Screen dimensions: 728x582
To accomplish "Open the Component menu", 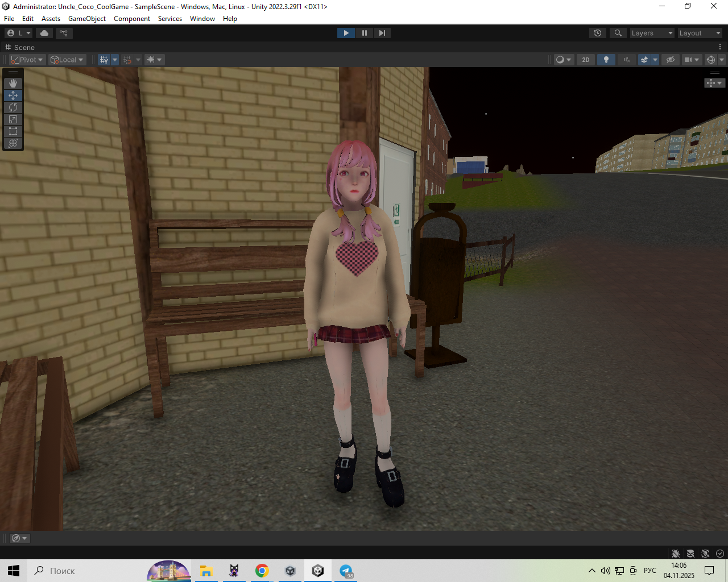I will pos(132,19).
